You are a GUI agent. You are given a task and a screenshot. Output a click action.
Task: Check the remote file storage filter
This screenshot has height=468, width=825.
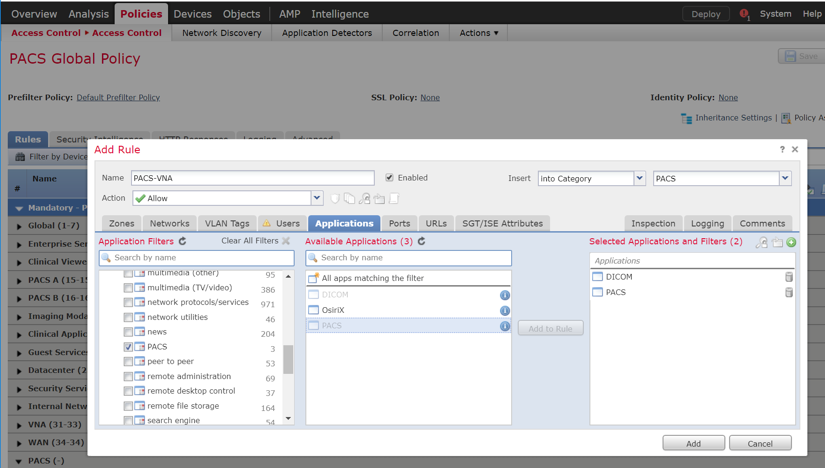point(128,406)
